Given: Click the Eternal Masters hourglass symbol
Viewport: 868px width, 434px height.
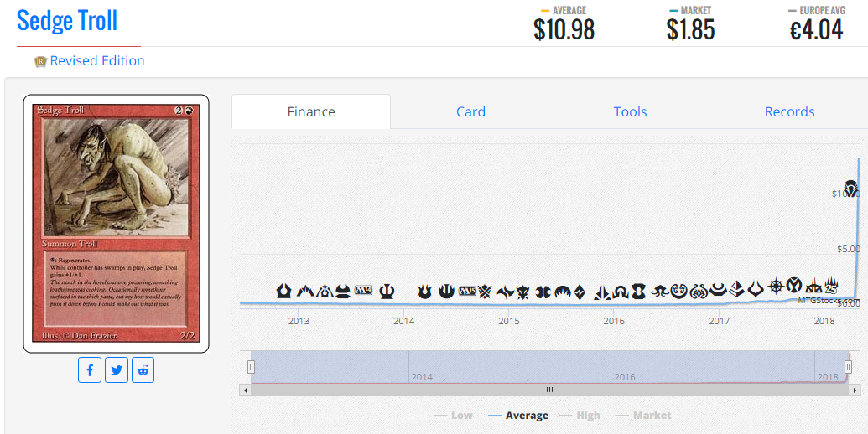Looking at the screenshot, I should click(639, 292).
